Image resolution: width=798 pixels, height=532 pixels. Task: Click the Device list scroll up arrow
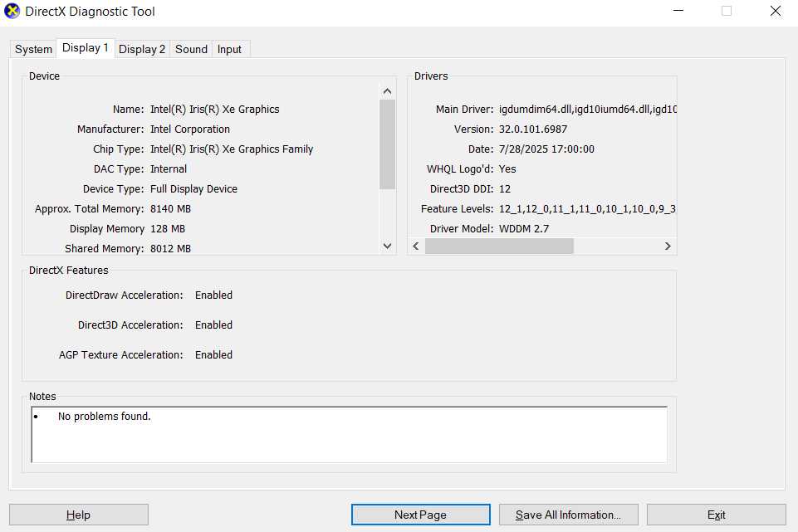tap(388, 90)
